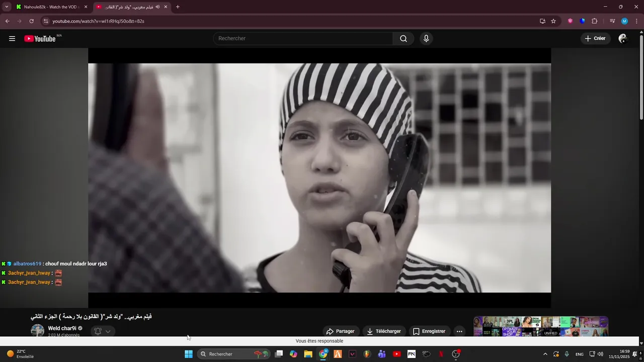Close the Nahoule82k tab
644x362 pixels.
pyautogui.click(x=86, y=7)
